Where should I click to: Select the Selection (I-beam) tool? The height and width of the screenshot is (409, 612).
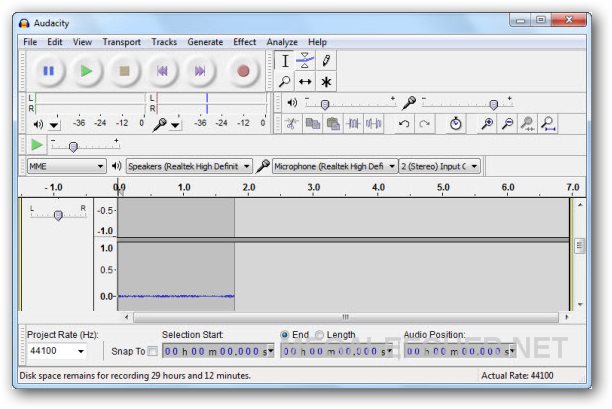285,61
